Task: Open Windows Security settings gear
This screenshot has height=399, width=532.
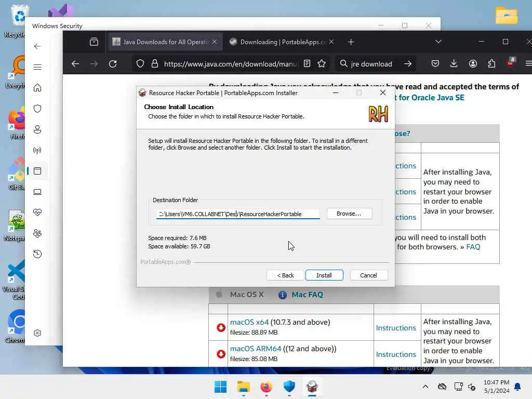Action: (37, 333)
